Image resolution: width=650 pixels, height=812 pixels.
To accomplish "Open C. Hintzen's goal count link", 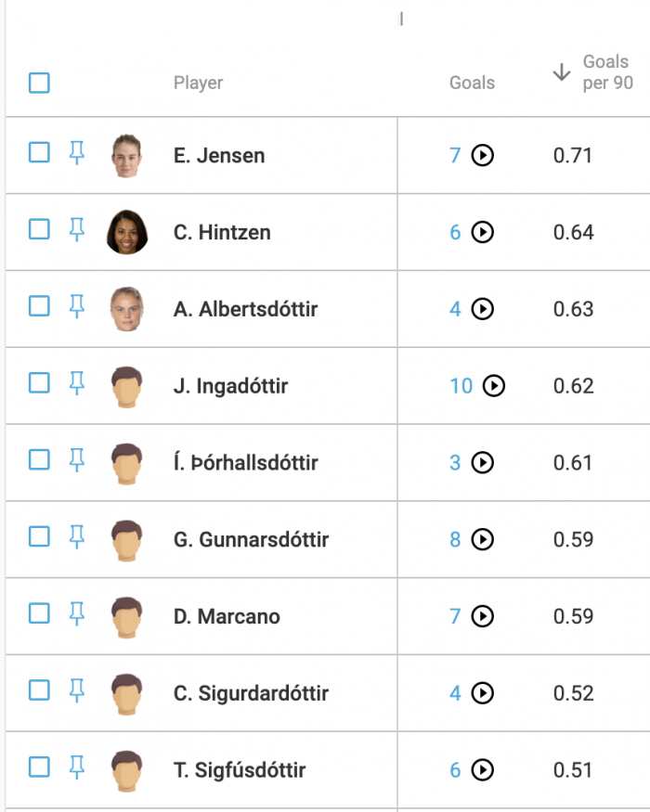I will pos(455,233).
